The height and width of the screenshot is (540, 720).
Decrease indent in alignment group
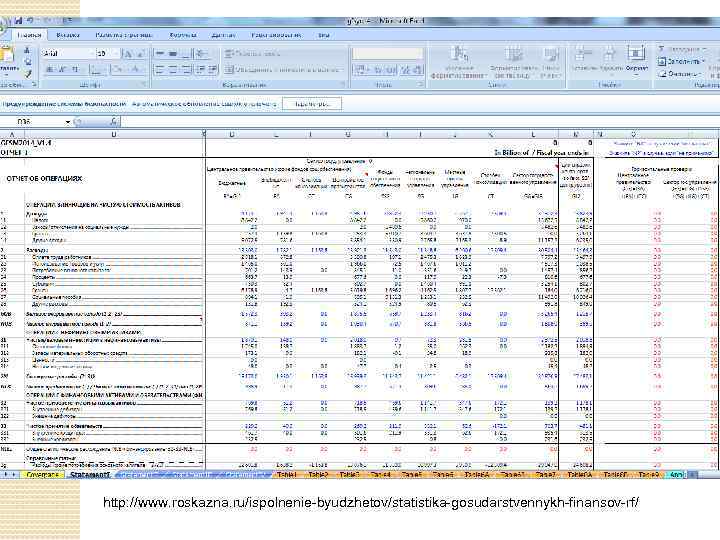tap(201, 70)
